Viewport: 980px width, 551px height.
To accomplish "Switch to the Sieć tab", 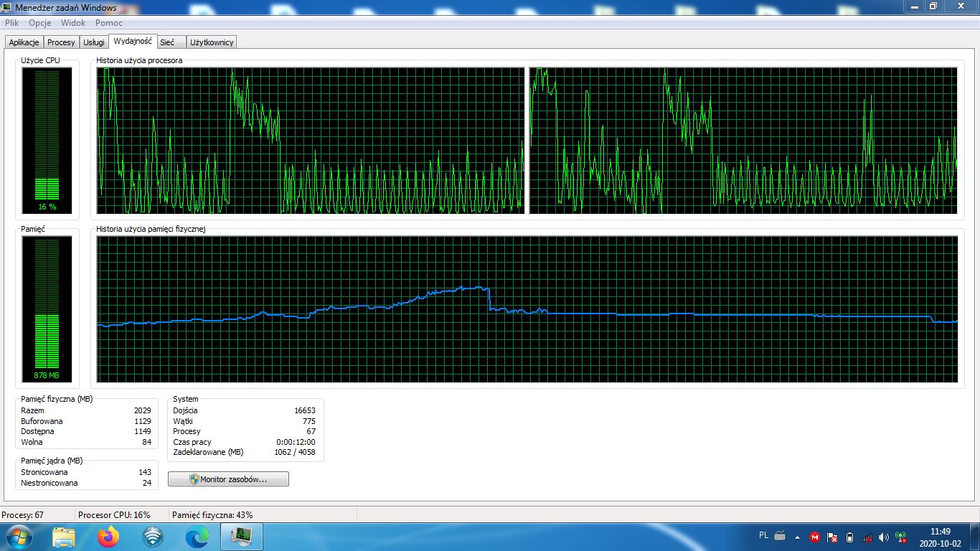I will coord(167,42).
